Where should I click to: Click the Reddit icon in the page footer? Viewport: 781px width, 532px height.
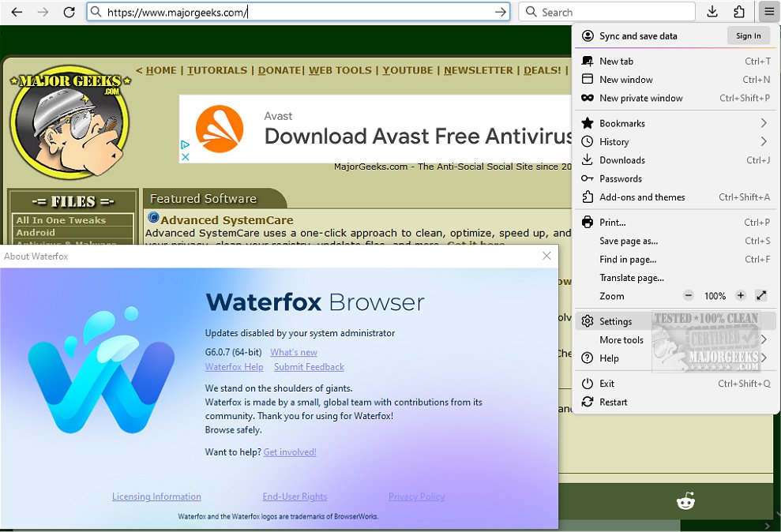pyautogui.click(x=685, y=500)
